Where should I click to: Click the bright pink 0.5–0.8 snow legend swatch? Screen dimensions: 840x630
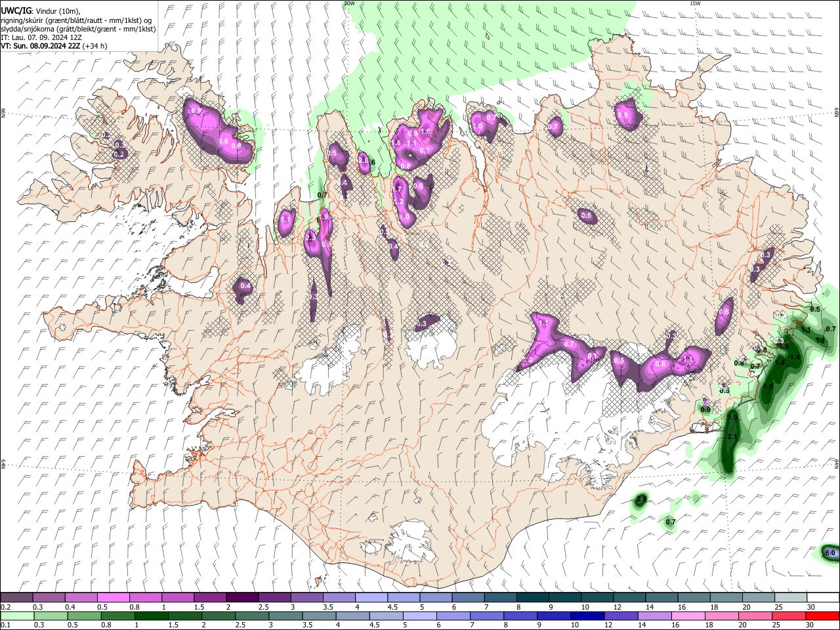pos(114,598)
